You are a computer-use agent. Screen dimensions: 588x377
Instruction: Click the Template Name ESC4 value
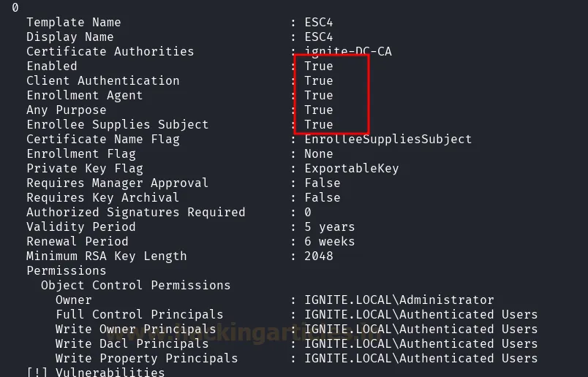click(x=318, y=22)
